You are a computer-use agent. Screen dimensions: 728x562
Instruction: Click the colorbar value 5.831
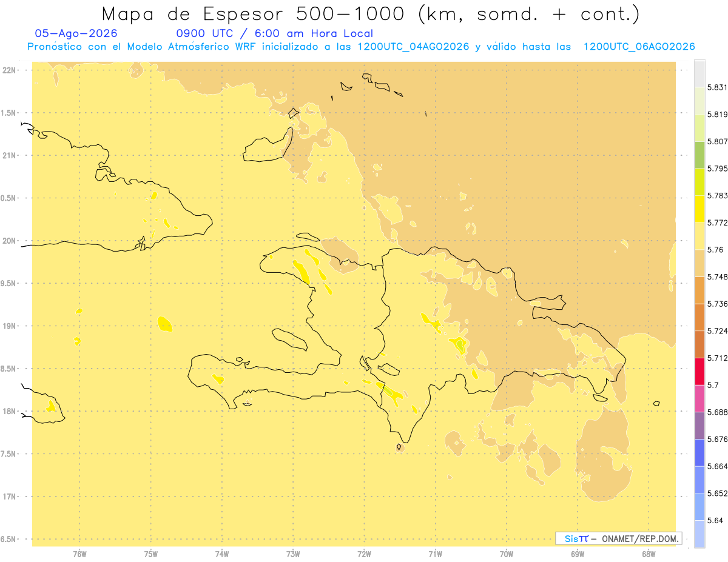point(718,87)
